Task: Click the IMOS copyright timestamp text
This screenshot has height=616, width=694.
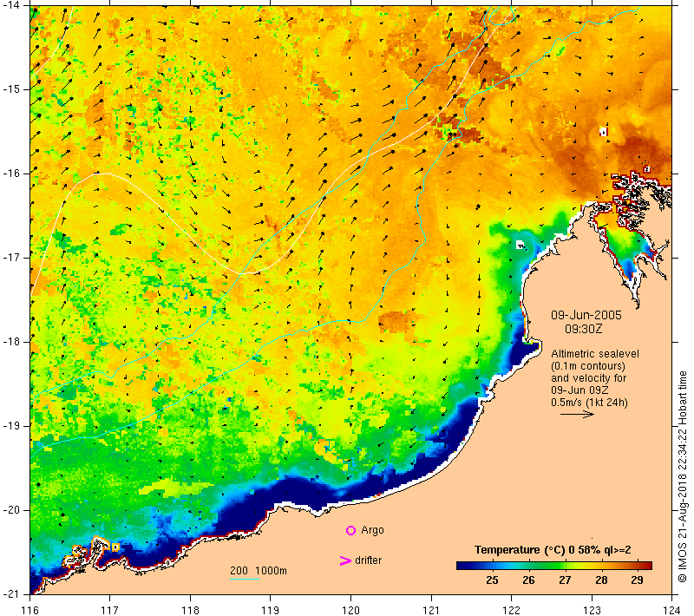Action: coord(683,477)
